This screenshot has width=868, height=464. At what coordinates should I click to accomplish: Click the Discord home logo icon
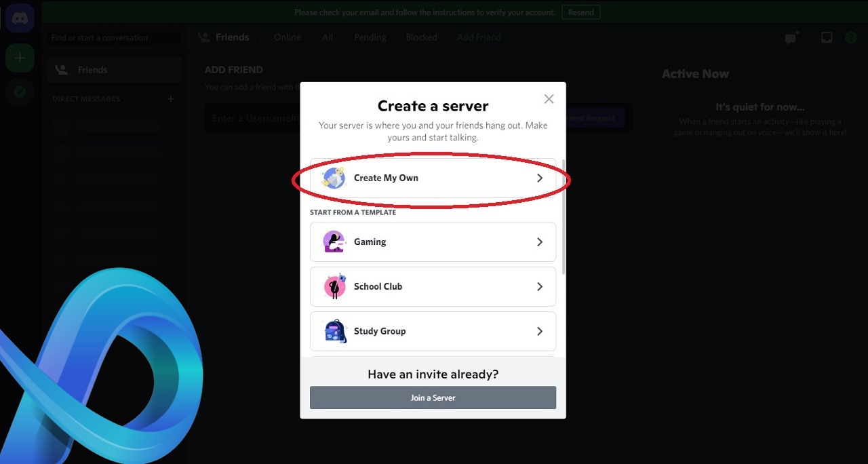[20, 18]
